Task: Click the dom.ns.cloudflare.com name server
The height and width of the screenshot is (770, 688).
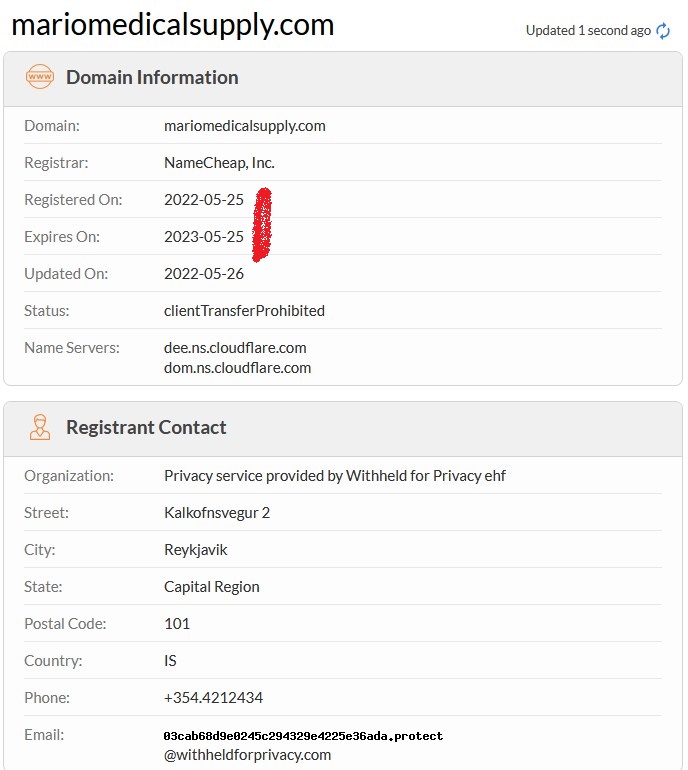Action: 238,368
